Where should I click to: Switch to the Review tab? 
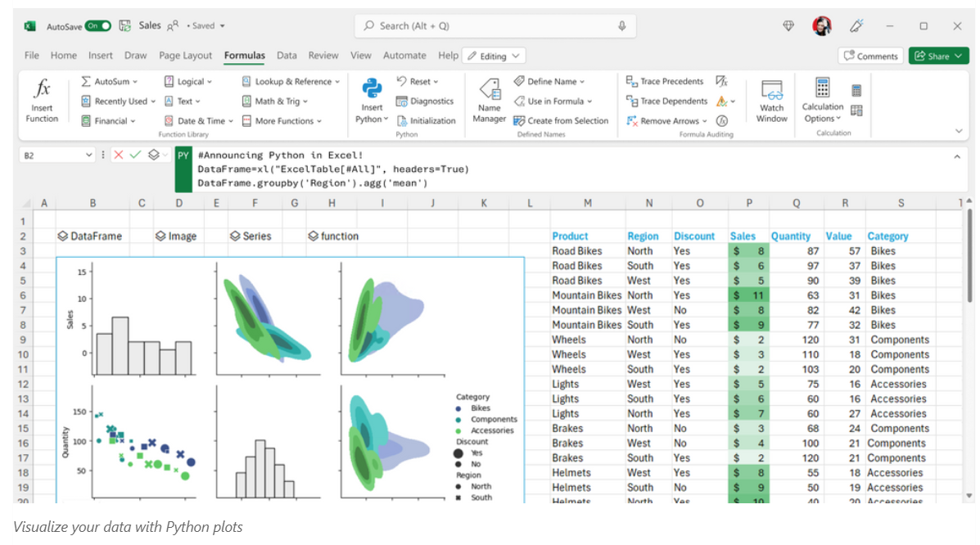323,56
